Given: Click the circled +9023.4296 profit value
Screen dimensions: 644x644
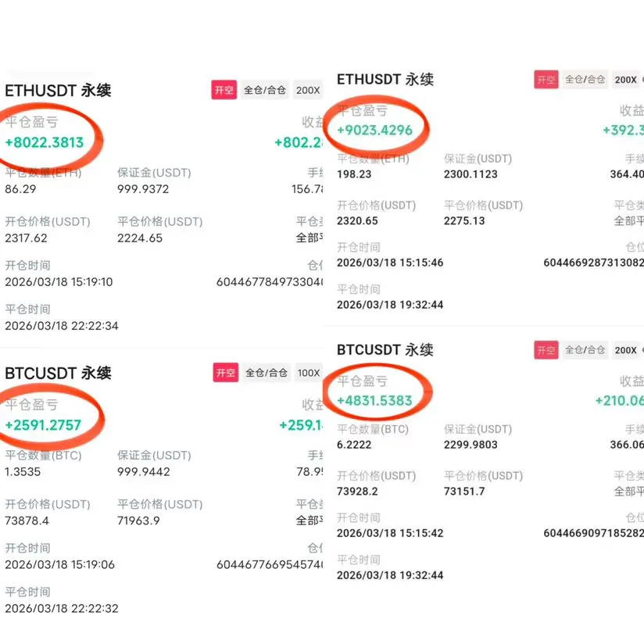Looking at the screenshot, I should pyautogui.click(x=374, y=130).
